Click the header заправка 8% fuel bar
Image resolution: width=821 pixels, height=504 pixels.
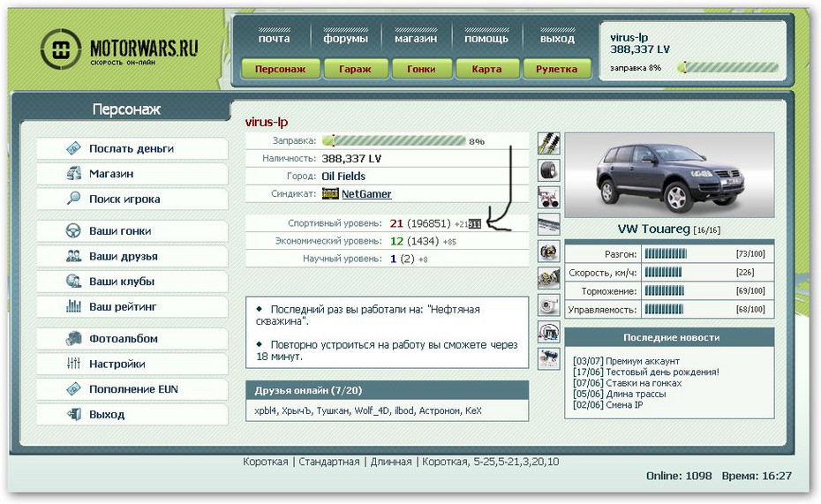click(727, 67)
